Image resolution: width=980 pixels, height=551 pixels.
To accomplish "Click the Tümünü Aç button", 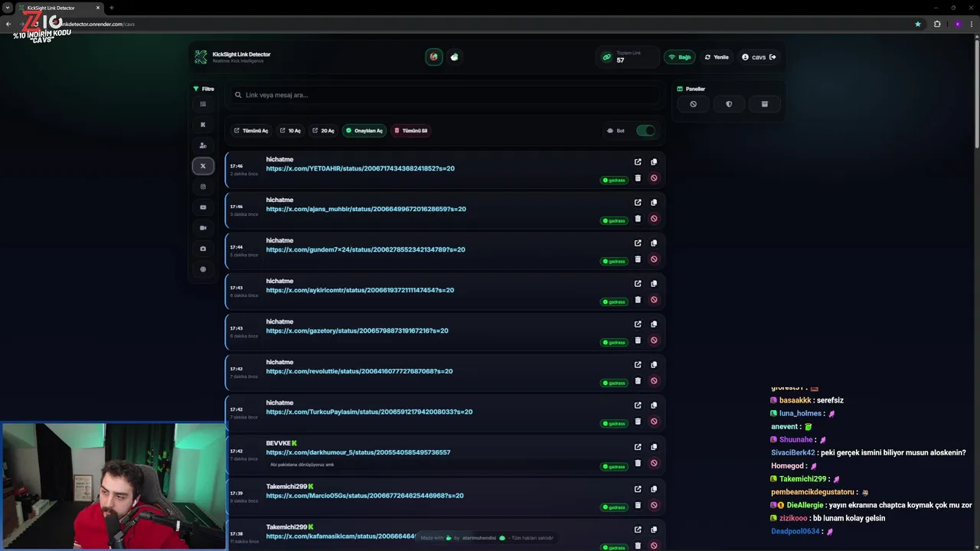I will (x=251, y=131).
